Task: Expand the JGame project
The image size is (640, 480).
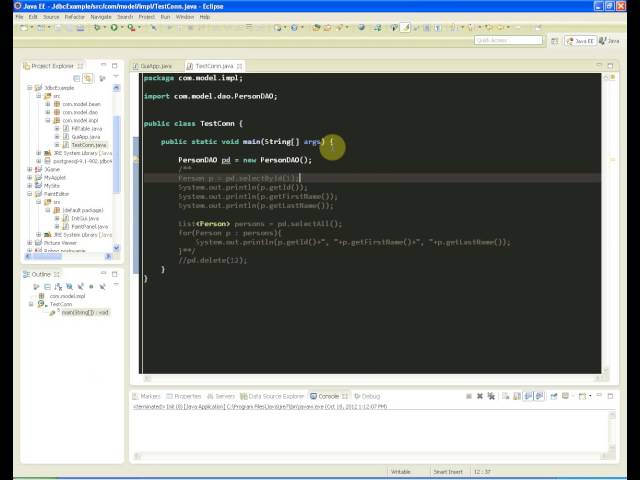Action: (x=30, y=169)
